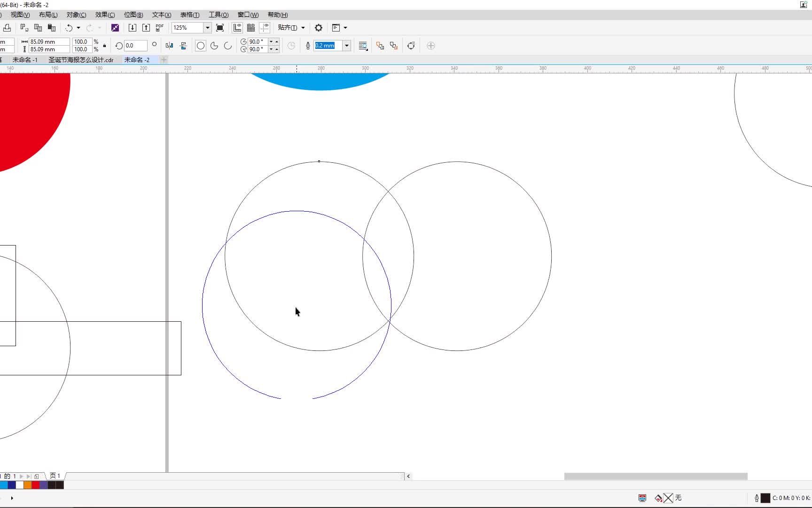Click the greyed-out Redo arrow icon
The height and width of the screenshot is (508, 812).
pyautogui.click(x=90, y=28)
